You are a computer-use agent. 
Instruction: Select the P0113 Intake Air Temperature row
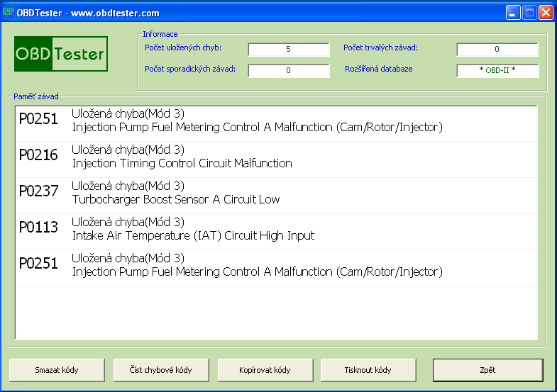(x=275, y=229)
